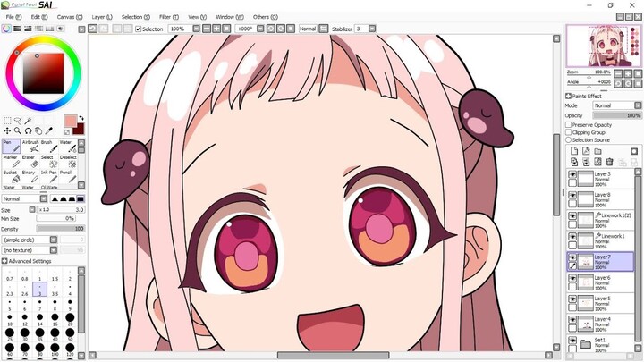The image size is (644, 362).
Task: Open the layer blending Mode dropdown
Action: (638, 105)
